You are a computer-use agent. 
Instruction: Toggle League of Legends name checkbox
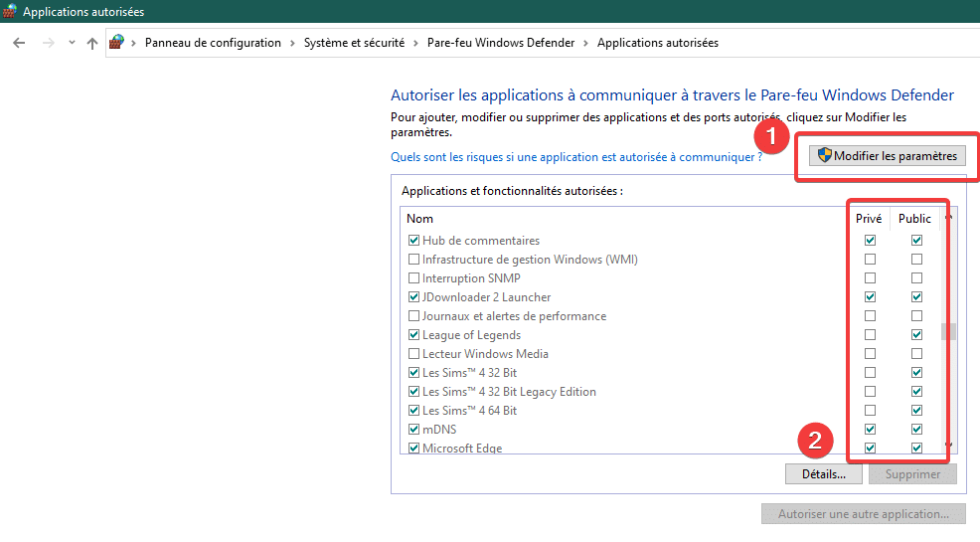pyautogui.click(x=413, y=334)
